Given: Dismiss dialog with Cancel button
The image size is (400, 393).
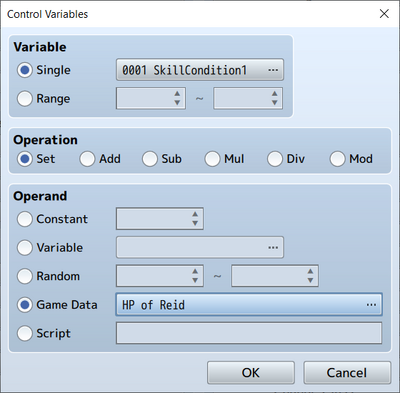Looking at the screenshot, I should coord(347,373).
